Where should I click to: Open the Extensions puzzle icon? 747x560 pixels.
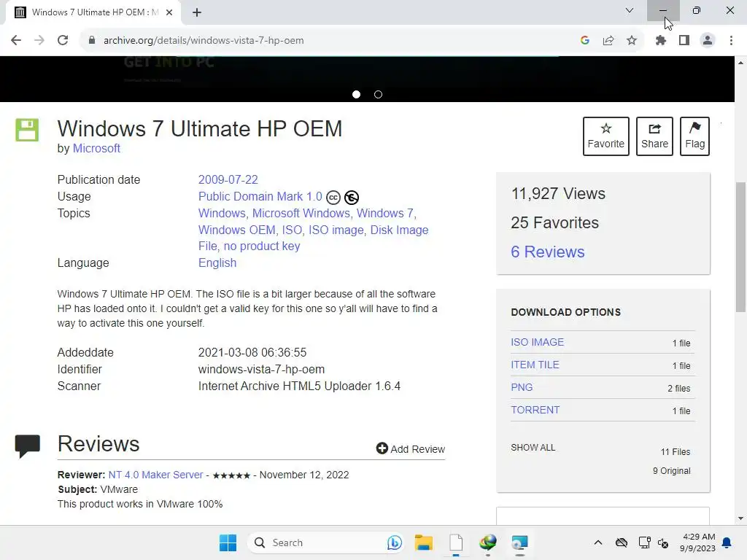tap(661, 41)
